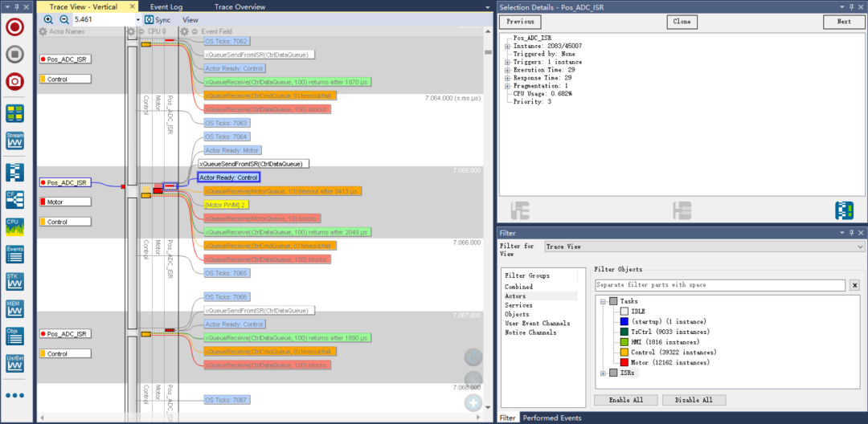Screen dimensions: 868x424
Task: Click the gear icon beside CPU 0
Action: pyautogui.click(x=131, y=31)
